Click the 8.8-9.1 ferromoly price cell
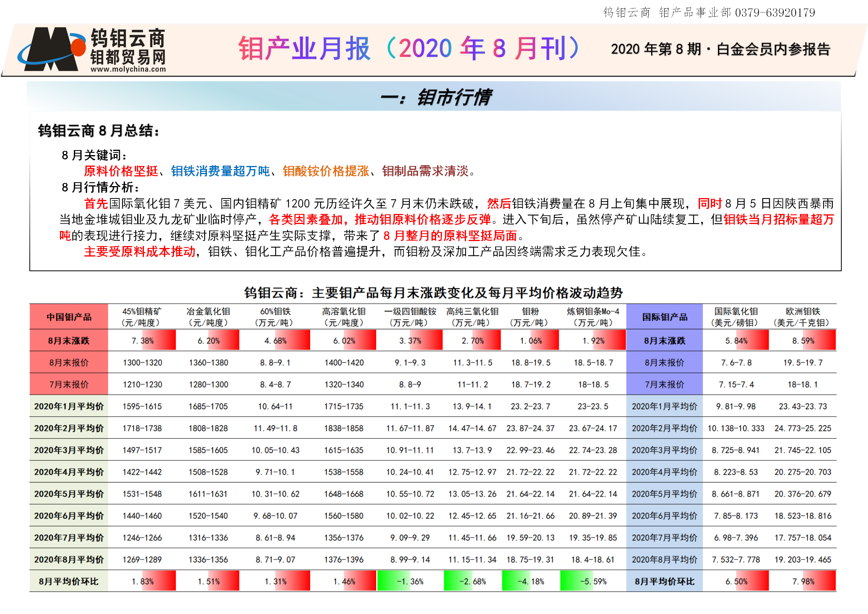 275,363
